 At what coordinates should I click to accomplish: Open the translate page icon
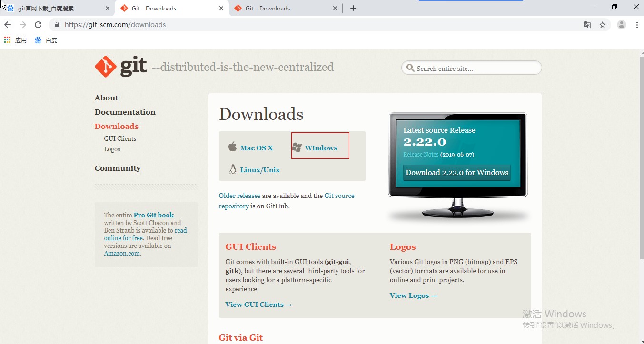pos(587,25)
